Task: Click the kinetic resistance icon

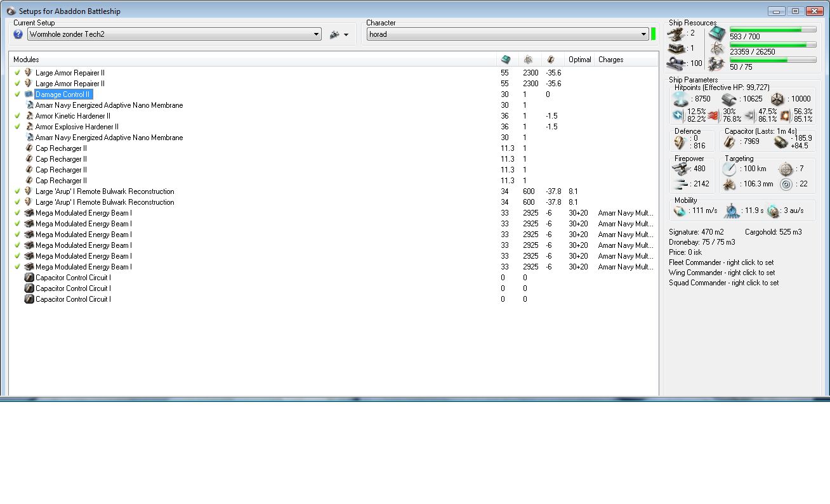Action: pyautogui.click(x=749, y=115)
